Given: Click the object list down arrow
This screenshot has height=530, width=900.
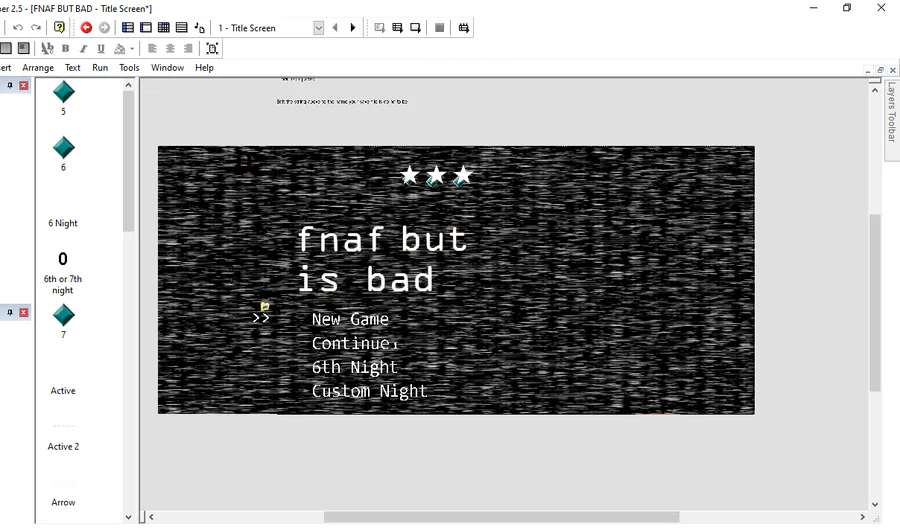Looking at the screenshot, I should (x=129, y=517).
